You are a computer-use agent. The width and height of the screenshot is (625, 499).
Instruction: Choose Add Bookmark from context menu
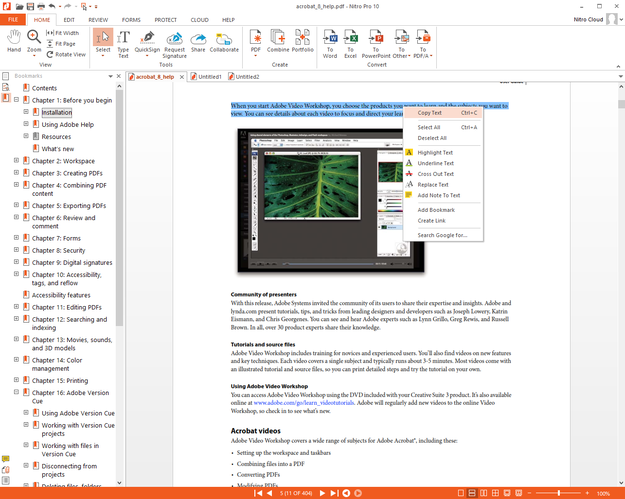tap(443, 210)
